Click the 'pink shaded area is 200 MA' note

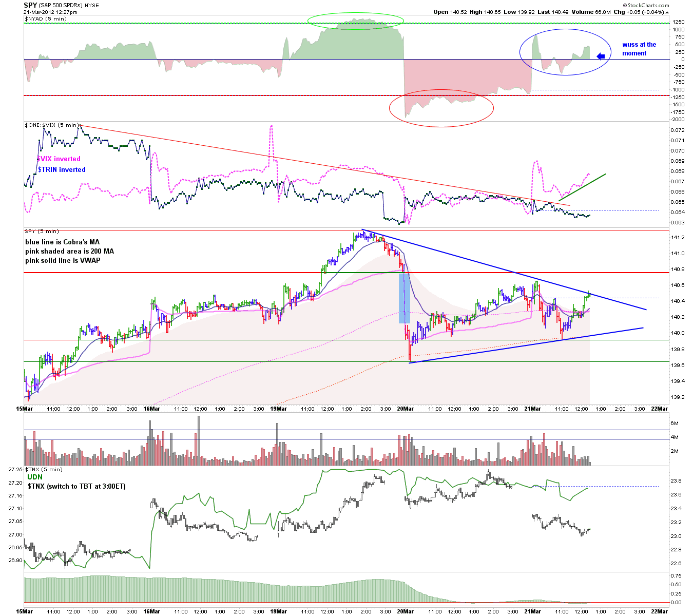[69, 252]
